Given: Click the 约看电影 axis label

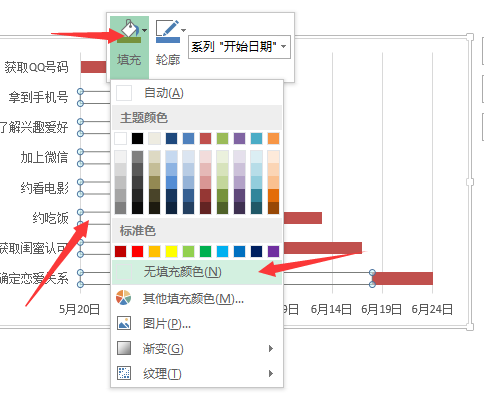Looking at the screenshot, I should pyautogui.click(x=44, y=188).
